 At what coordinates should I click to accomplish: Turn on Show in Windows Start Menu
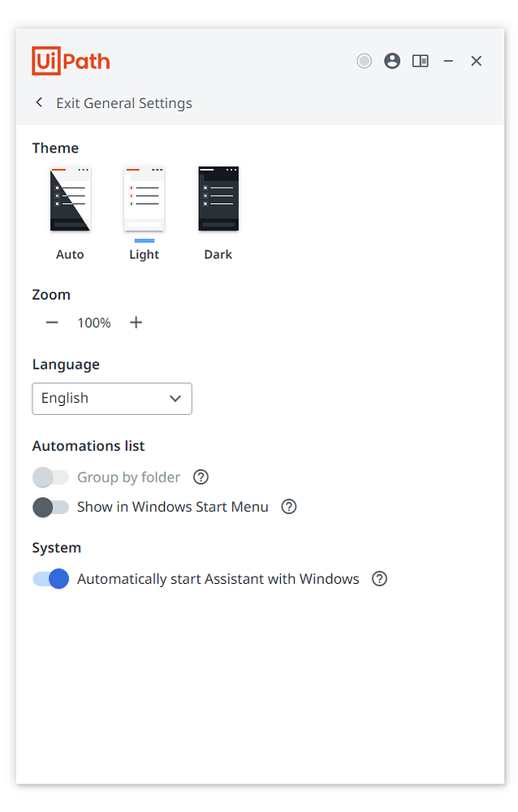pos(51,506)
